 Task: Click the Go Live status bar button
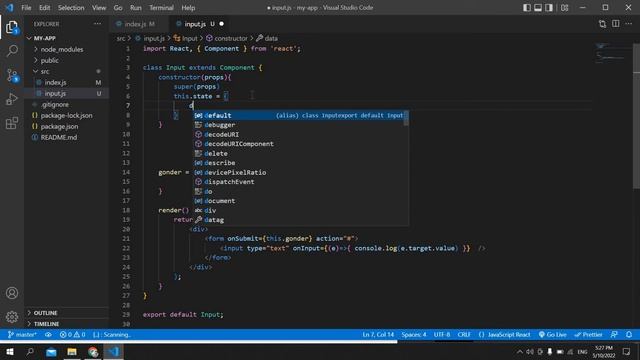pyautogui.click(x=552, y=334)
